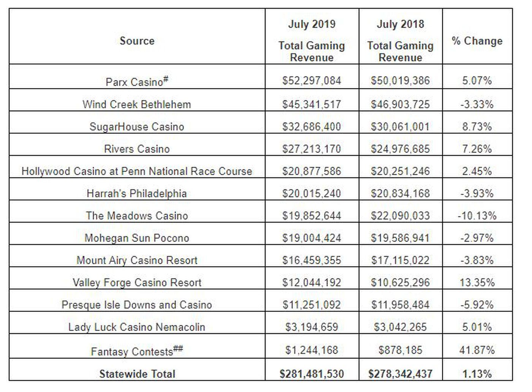The width and height of the screenshot is (532, 392).
Task: Click the July 2019 Total Gaming Revenue header
Action: pos(312,40)
